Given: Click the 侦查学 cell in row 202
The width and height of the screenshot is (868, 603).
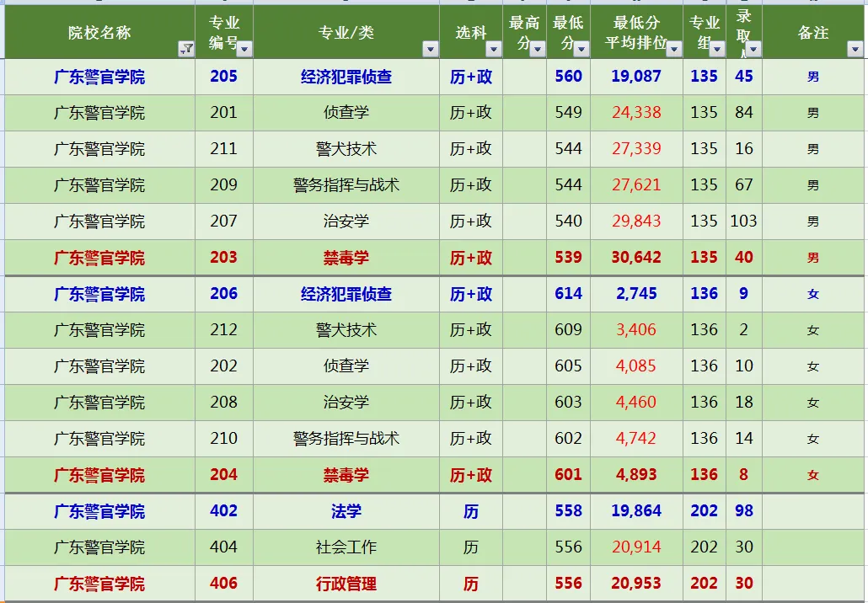Looking at the screenshot, I should pyautogui.click(x=346, y=366).
